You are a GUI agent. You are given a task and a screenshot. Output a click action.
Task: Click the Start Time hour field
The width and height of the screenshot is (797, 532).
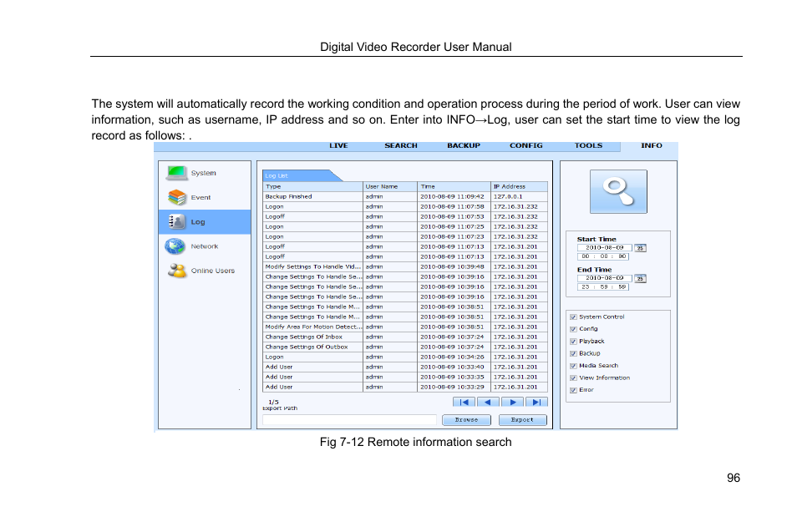(586, 256)
